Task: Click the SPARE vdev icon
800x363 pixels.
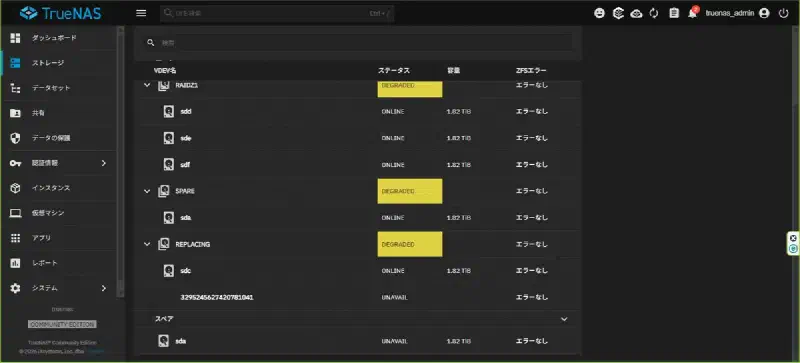Action: tap(163, 191)
